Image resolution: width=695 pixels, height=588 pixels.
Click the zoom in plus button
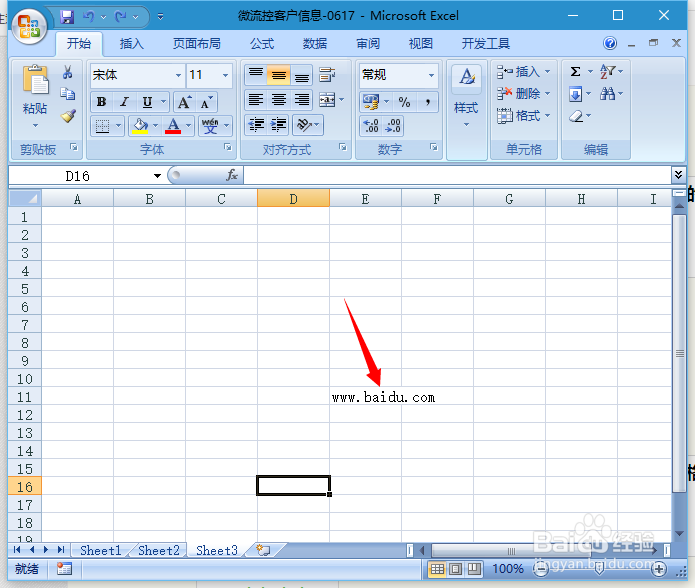(659, 569)
